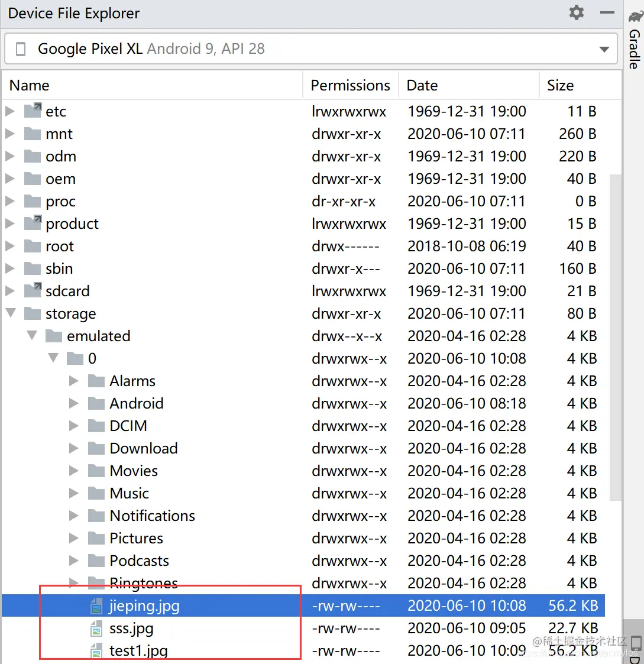Click the product symlink folder icon
644x664 pixels.
[33, 223]
